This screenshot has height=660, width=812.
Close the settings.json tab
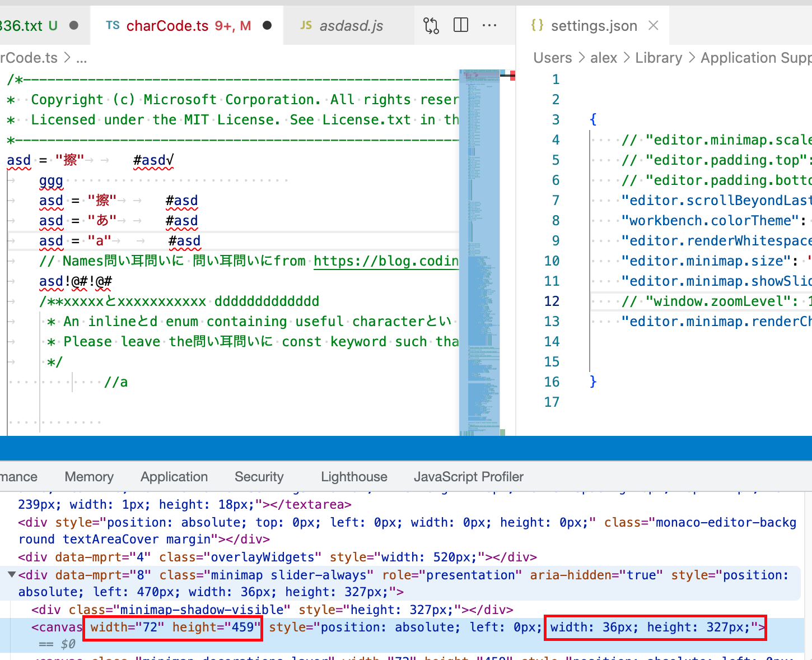tap(653, 25)
